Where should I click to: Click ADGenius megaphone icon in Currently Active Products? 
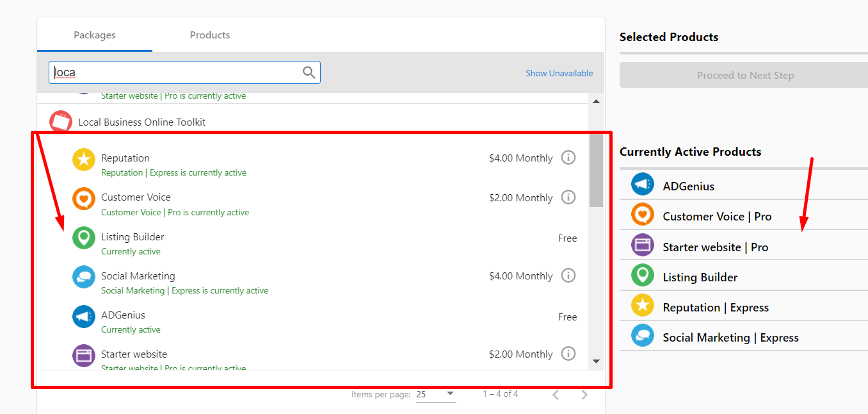(643, 185)
